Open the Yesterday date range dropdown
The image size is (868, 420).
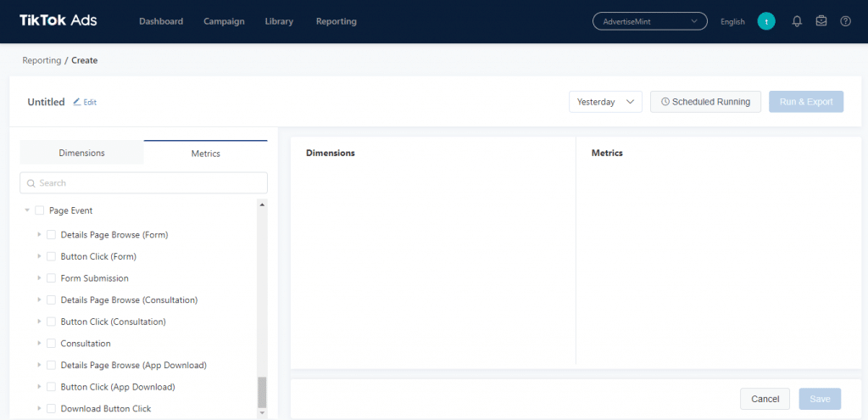coord(605,102)
